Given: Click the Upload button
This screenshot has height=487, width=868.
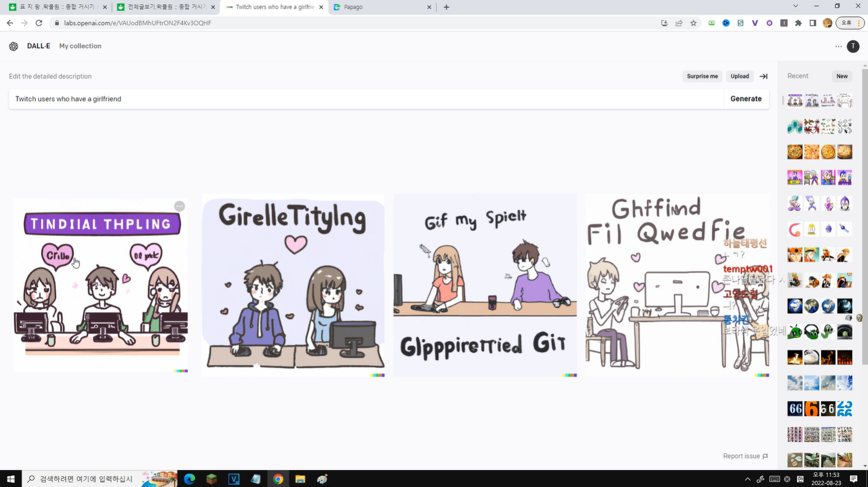Looking at the screenshot, I should click(x=740, y=76).
